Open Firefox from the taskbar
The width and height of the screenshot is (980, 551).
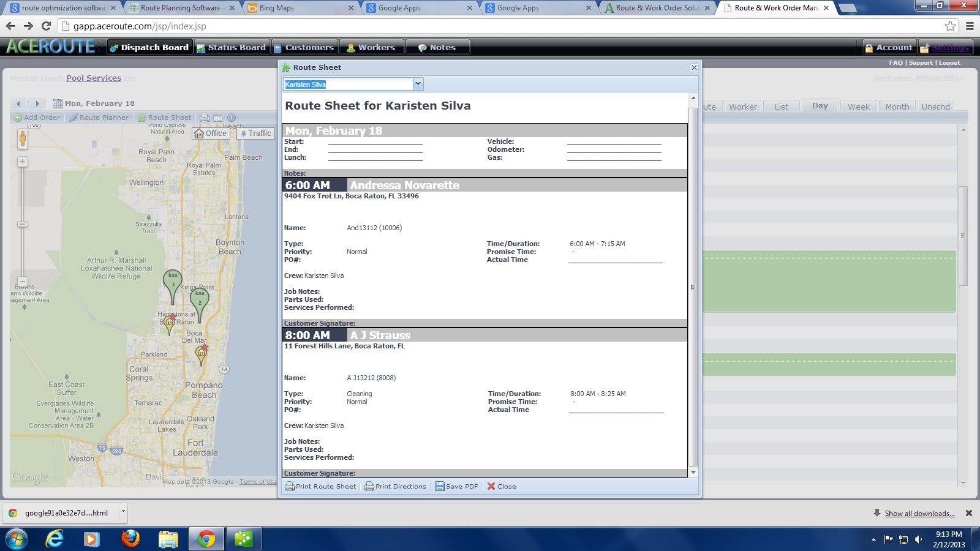point(130,539)
